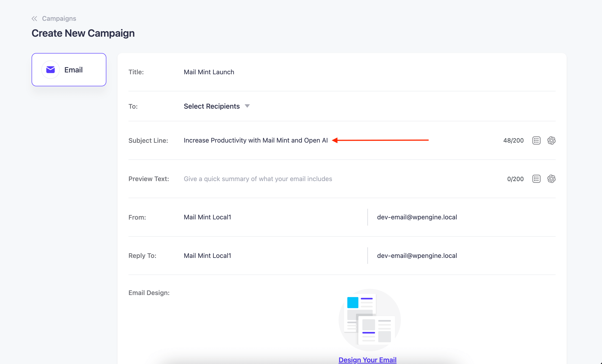
Task: Click the purple envelope Email icon
Action: (x=50, y=70)
